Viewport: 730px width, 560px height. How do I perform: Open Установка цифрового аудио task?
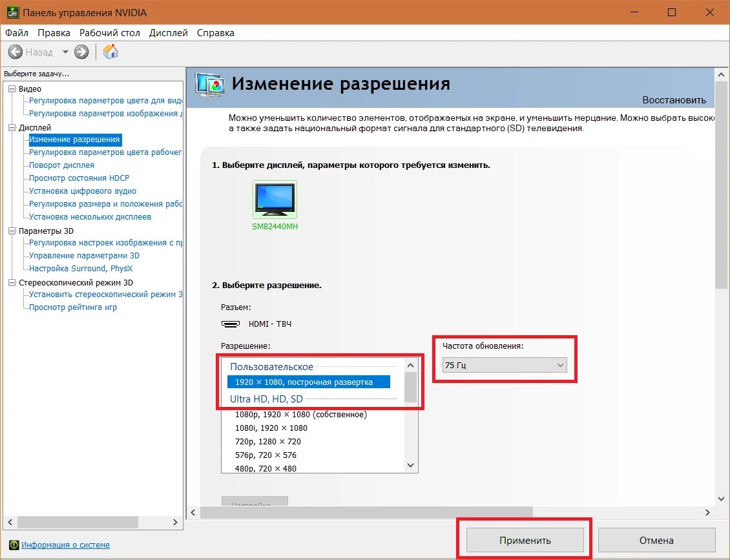coord(83,191)
